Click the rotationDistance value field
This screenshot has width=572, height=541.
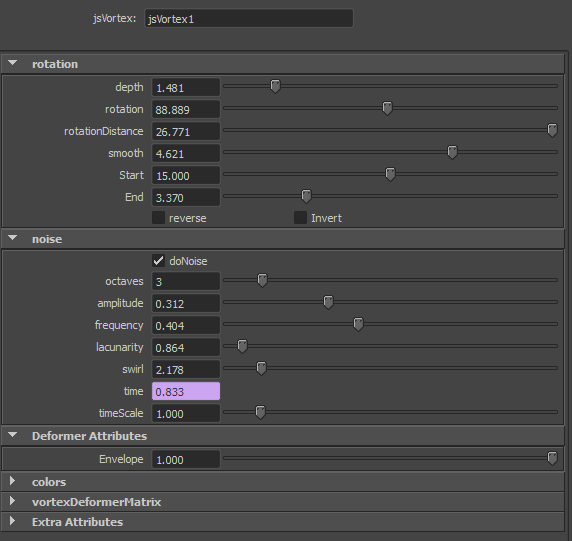click(186, 131)
